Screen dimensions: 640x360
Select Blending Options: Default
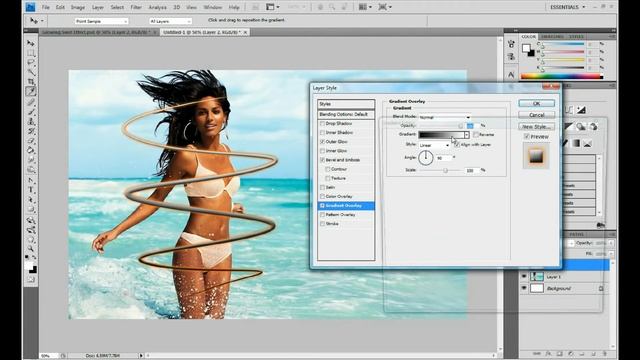(346, 115)
